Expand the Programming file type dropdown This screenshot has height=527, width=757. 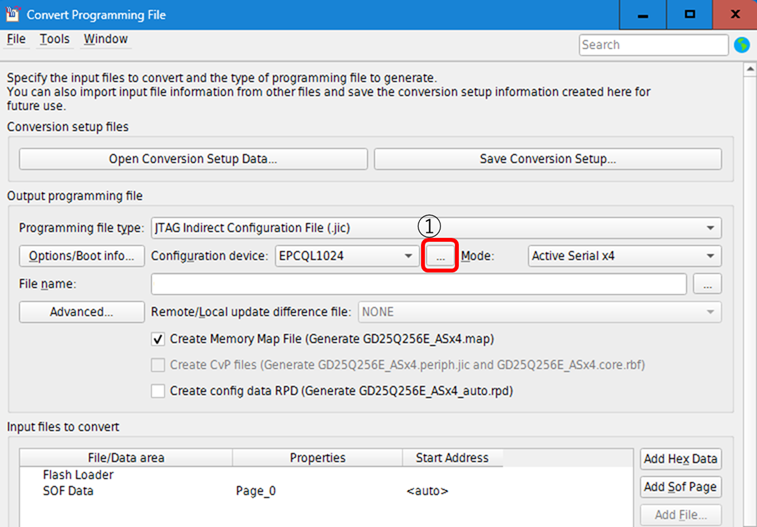pos(436,228)
